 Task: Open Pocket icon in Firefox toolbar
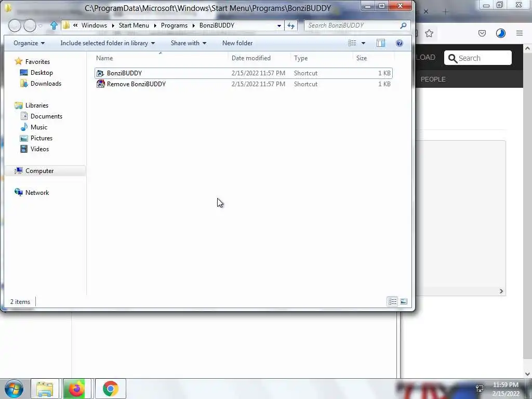(x=482, y=33)
